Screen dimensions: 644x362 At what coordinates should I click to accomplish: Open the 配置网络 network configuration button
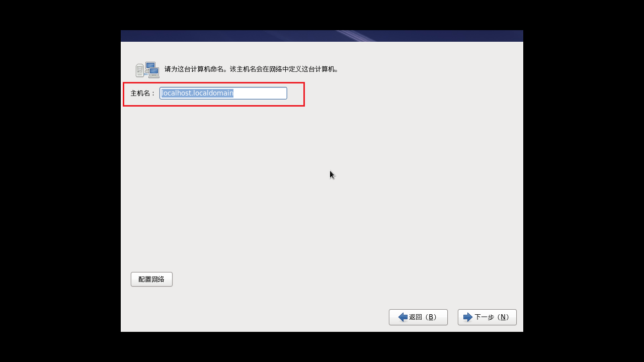pos(151,280)
